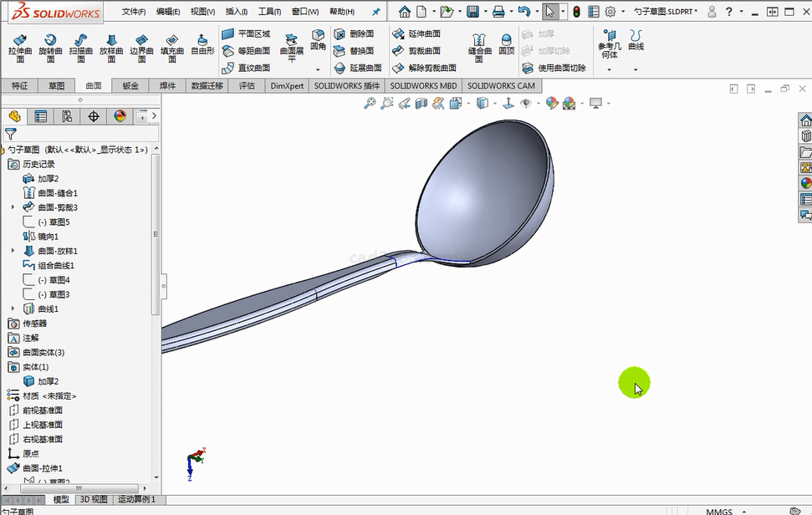
Task: Select the 圆角 (Fillet) tool
Action: click(x=319, y=39)
